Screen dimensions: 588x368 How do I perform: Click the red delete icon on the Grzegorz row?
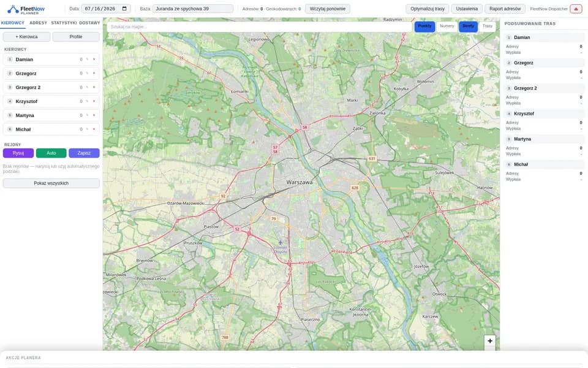[x=94, y=73]
